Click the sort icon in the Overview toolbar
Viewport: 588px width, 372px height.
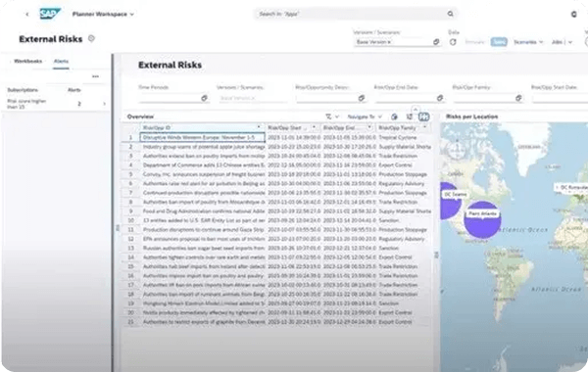coord(410,116)
